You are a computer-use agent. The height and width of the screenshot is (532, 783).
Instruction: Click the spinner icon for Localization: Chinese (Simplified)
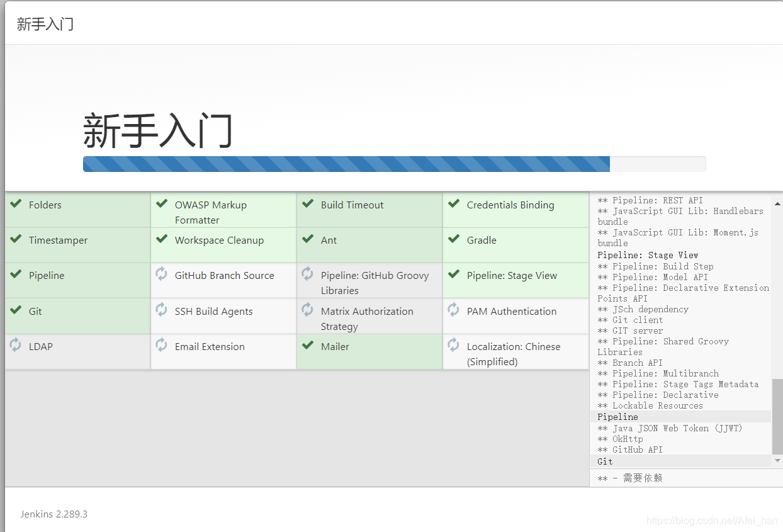[454, 345]
